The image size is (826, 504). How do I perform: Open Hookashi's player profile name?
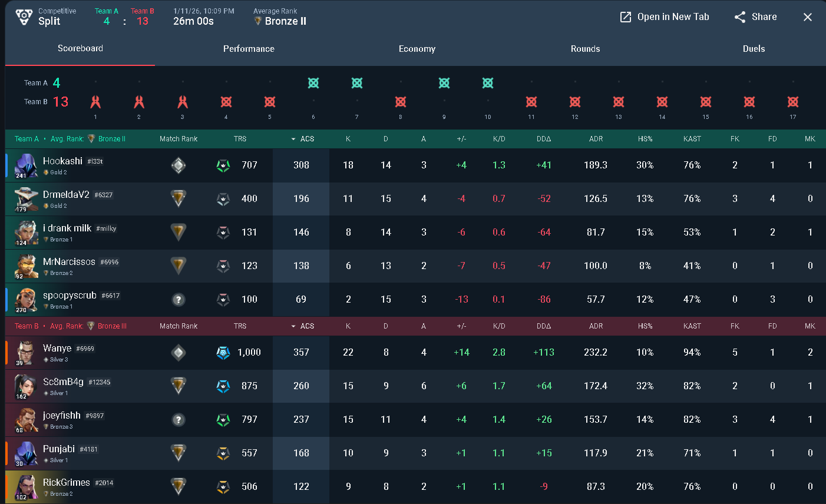pos(62,161)
